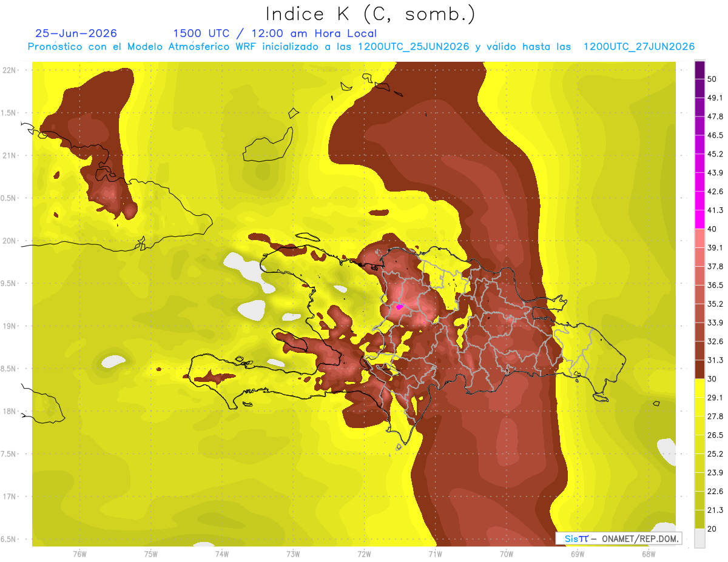Click the longitude label '73W'
Screen dimensions: 728x562
pyautogui.click(x=293, y=554)
